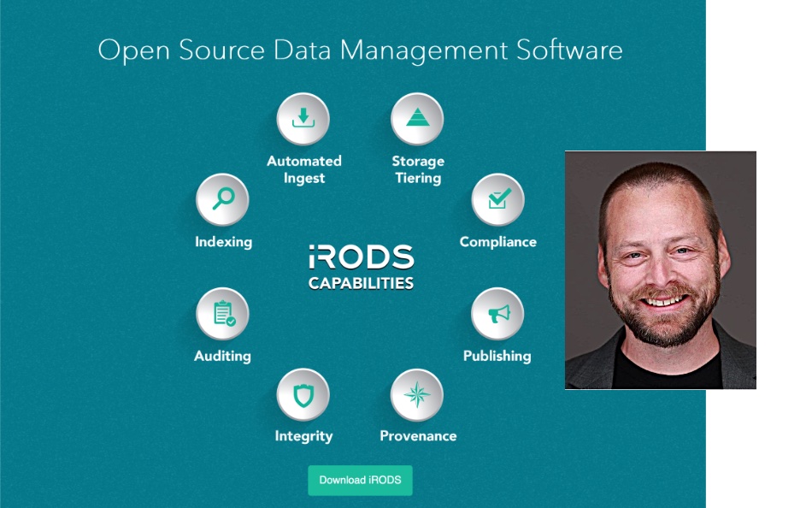Viewport: 812px width, 508px height.
Task: Click the Automated Ingest download icon
Action: coord(303,119)
